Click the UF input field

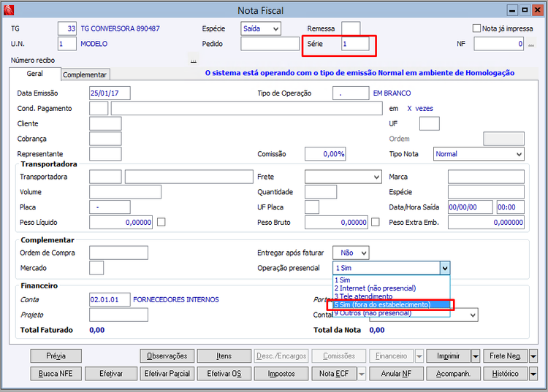pos(429,123)
